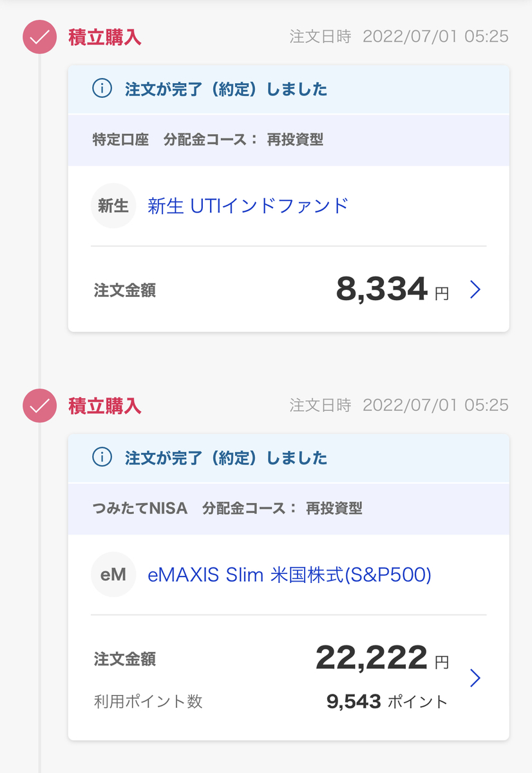Click the info icon in the second order's completion notice
This screenshot has width=532, height=773.
(102, 458)
